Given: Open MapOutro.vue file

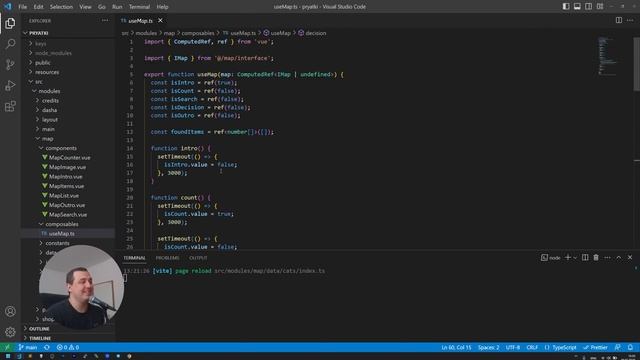Looking at the screenshot, I should coord(68,205).
